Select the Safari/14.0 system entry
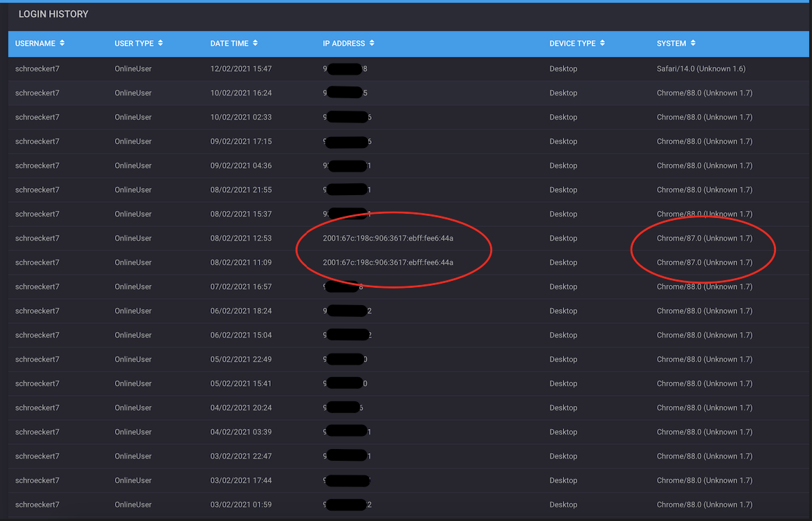812x521 pixels. (701, 68)
